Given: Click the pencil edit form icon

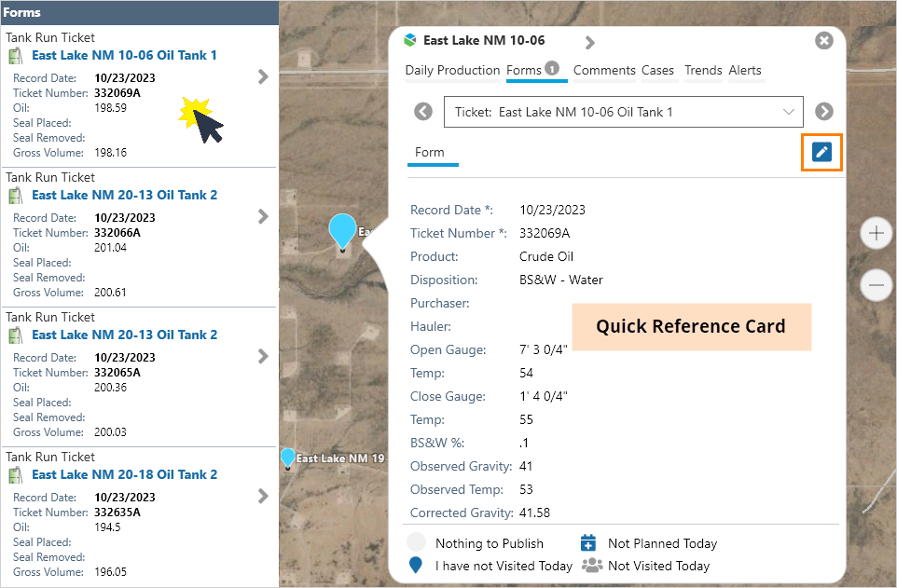Looking at the screenshot, I should (821, 153).
